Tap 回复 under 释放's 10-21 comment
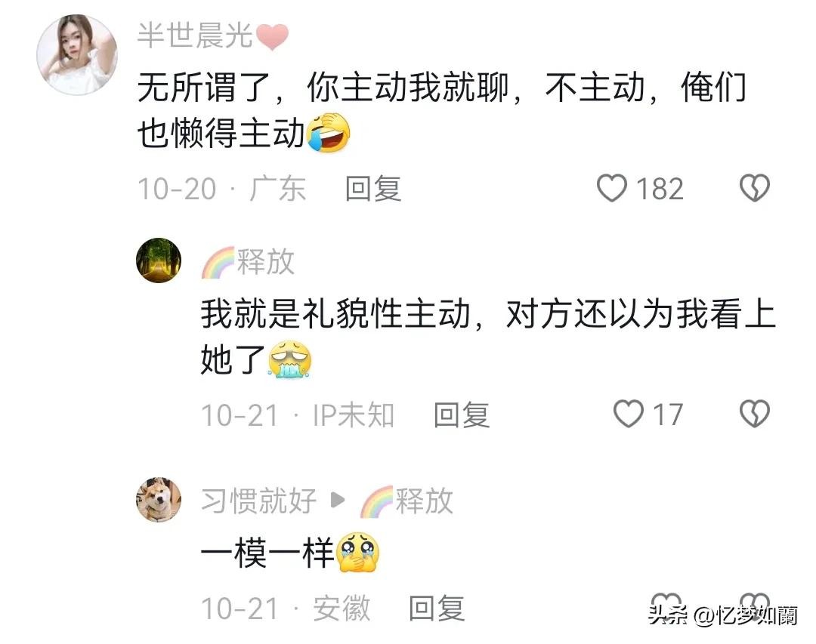This screenshot has width=816, height=644. click(462, 414)
